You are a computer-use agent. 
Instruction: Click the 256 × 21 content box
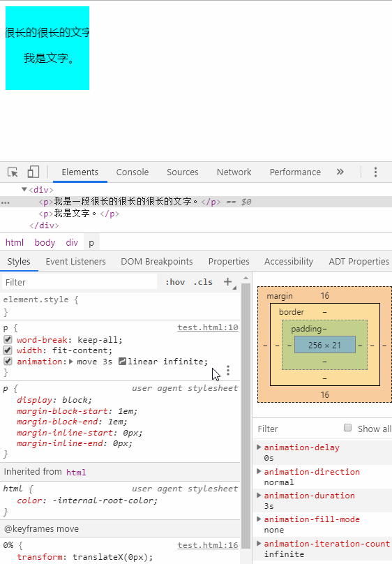pyautogui.click(x=325, y=345)
